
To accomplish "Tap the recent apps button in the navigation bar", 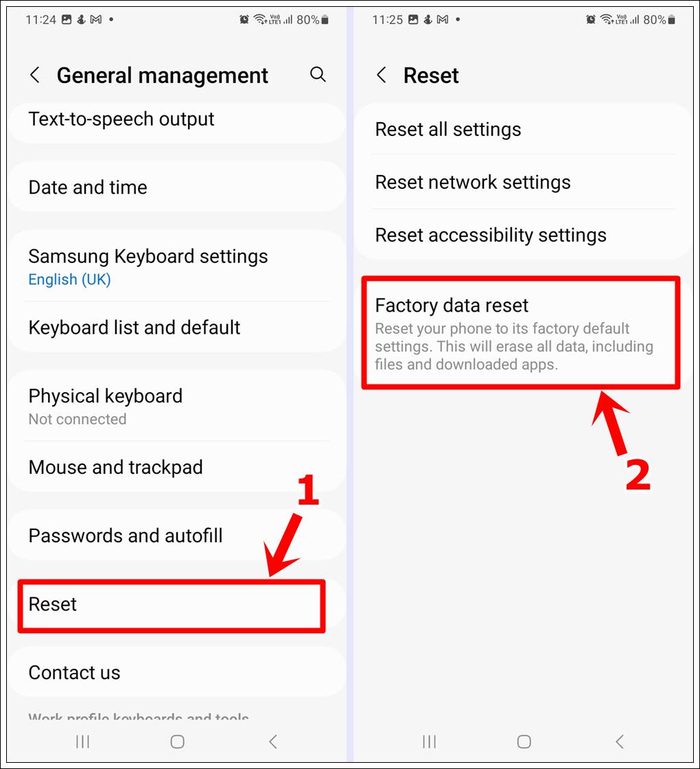I will (82, 742).
